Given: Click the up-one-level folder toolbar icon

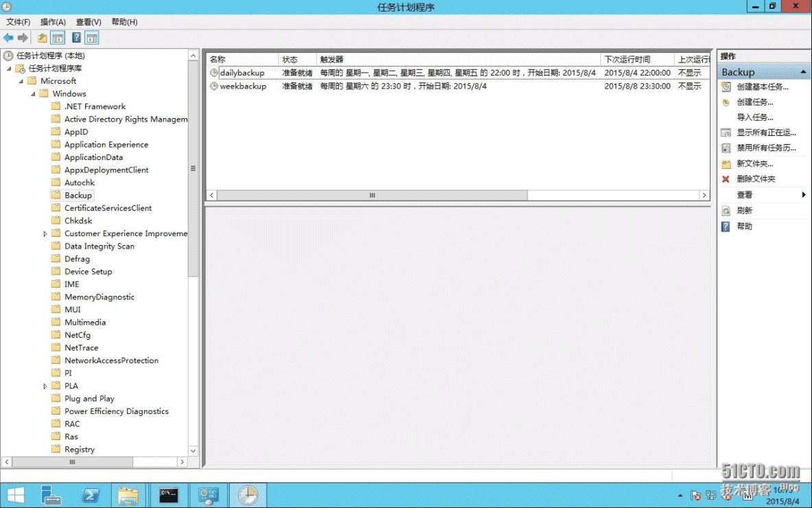Looking at the screenshot, I should (x=43, y=38).
